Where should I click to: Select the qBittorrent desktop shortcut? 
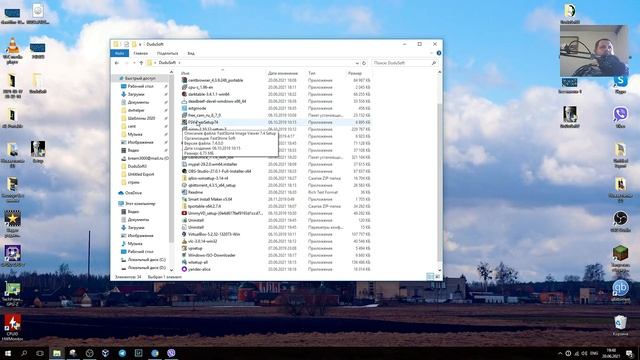coord(620,291)
